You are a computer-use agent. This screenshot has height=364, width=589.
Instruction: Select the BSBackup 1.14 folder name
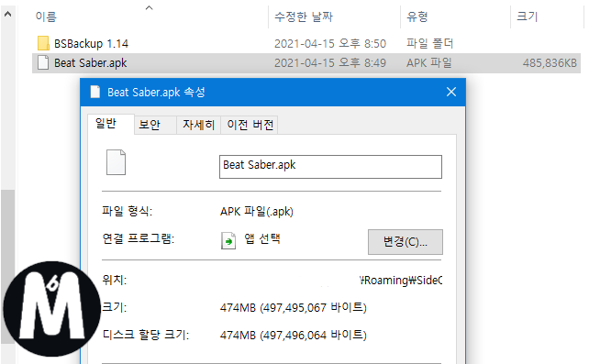tap(91, 44)
